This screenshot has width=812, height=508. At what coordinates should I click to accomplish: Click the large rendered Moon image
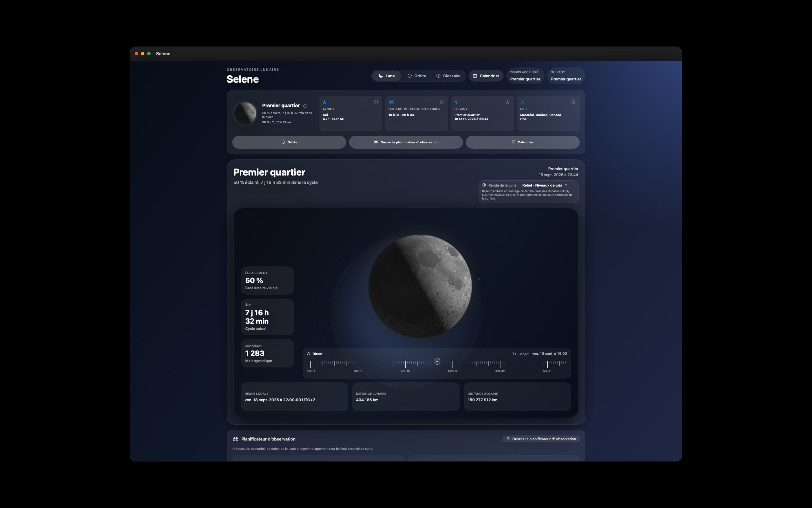tap(420, 286)
